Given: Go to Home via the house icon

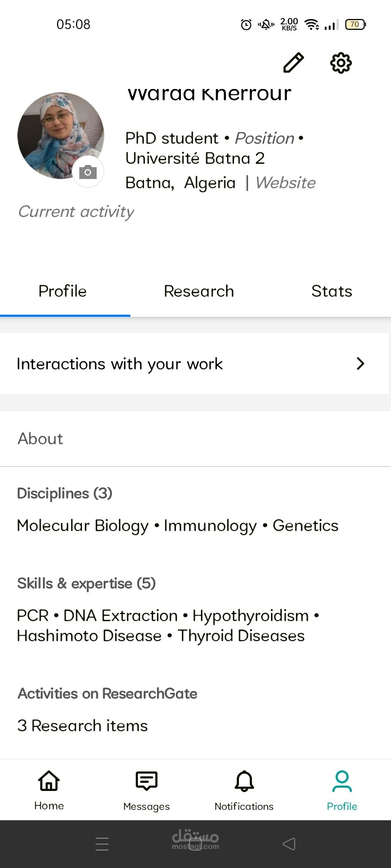Looking at the screenshot, I should coord(49,781).
